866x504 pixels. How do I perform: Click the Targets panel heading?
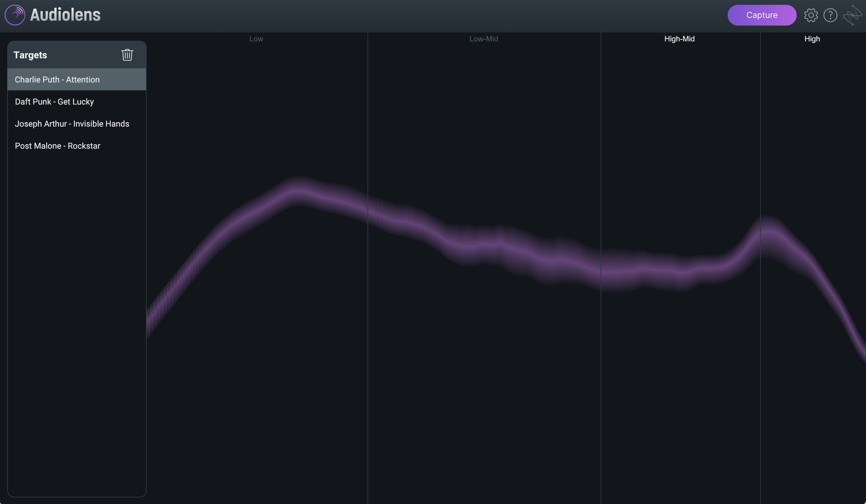pos(30,55)
